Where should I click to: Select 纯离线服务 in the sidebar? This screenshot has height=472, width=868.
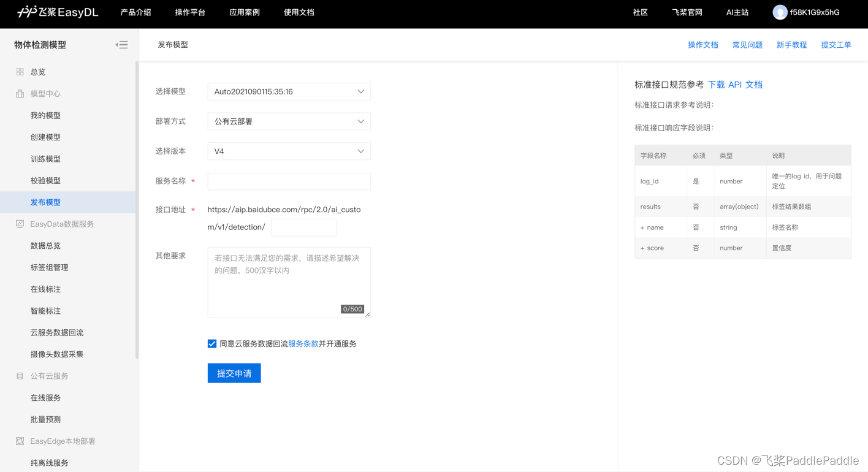[49, 463]
